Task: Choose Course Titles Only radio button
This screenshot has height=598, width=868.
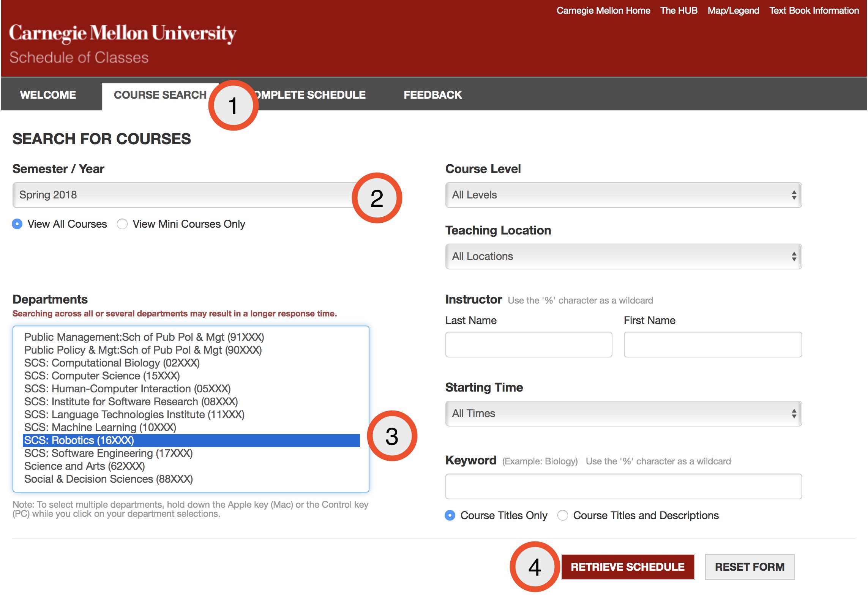Action: pyautogui.click(x=450, y=515)
